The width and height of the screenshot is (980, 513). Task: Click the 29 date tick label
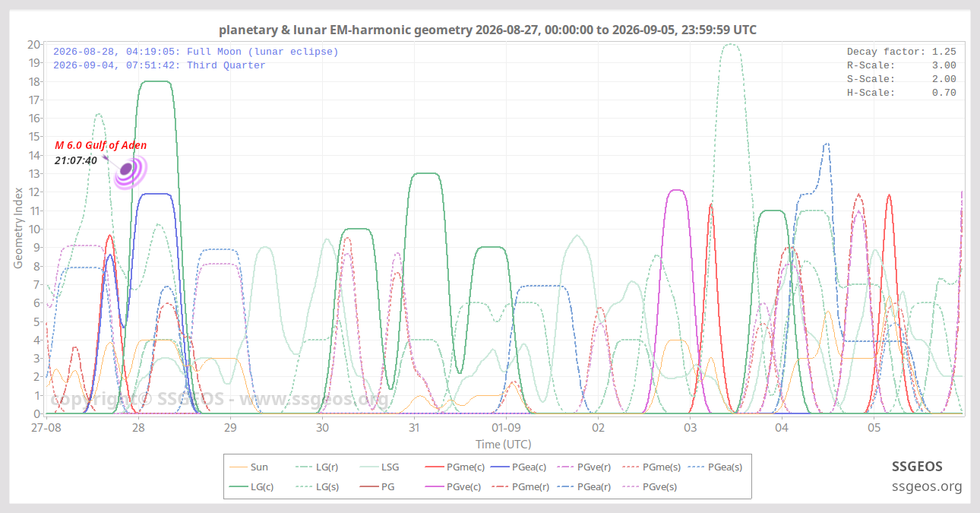[x=230, y=428]
